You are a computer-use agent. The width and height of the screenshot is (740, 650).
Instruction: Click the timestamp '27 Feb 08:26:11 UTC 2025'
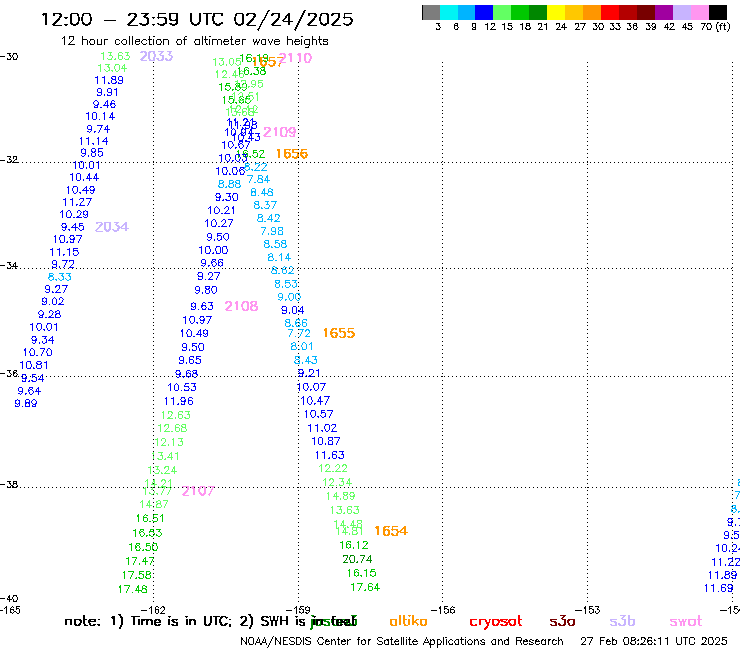654,641
